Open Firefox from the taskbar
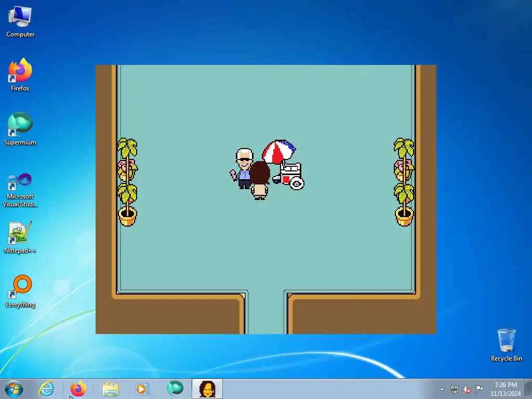Viewport: 532px width, 399px height. pyautogui.click(x=78, y=389)
